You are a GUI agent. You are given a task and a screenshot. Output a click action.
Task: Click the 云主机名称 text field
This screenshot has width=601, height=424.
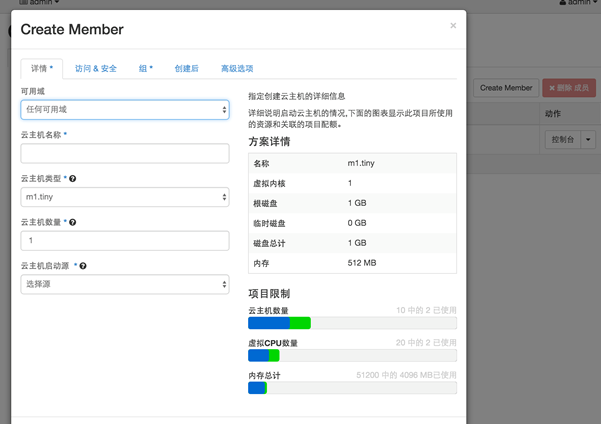tap(125, 153)
